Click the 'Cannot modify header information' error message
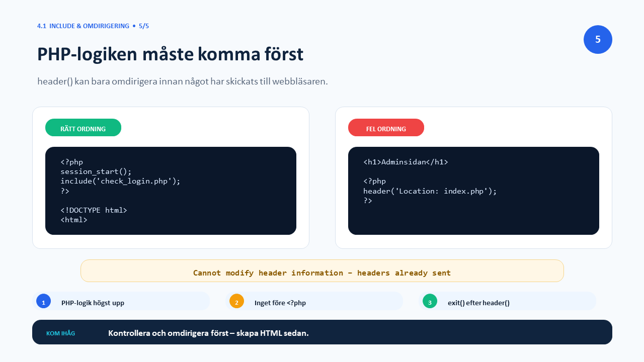The image size is (644, 362). click(x=322, y=273)
